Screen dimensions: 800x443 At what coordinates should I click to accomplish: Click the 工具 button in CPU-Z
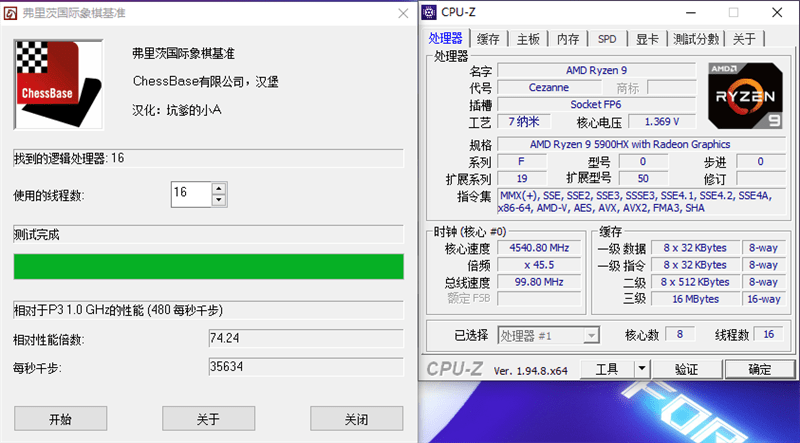point(607,369)
